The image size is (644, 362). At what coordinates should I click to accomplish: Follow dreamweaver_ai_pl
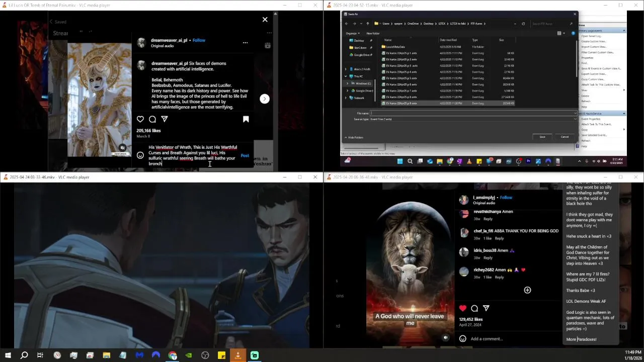coord(199,40)
